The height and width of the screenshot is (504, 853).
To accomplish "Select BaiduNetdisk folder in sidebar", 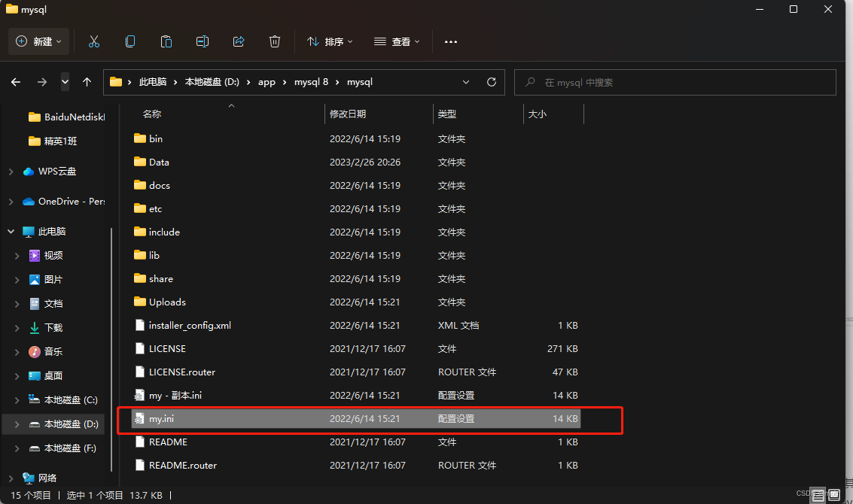I will [66, 117].
